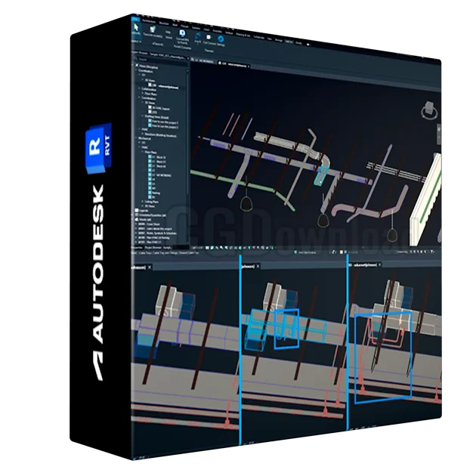This screenshot has height=476, width=476.
Task: Close the lower middle view tab
Action: (x=258, y=266)
